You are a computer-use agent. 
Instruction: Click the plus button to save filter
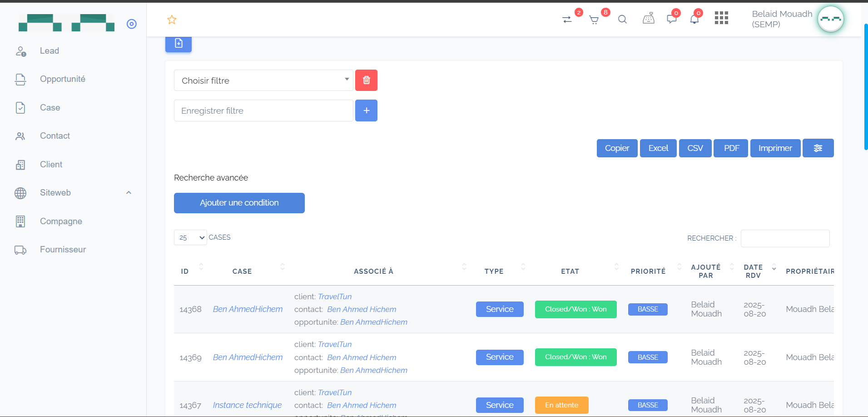(x=366, y=111)
